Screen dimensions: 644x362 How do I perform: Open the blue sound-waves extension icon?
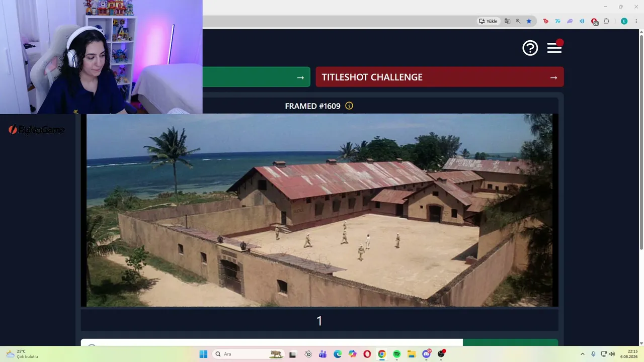coord(582,21)
